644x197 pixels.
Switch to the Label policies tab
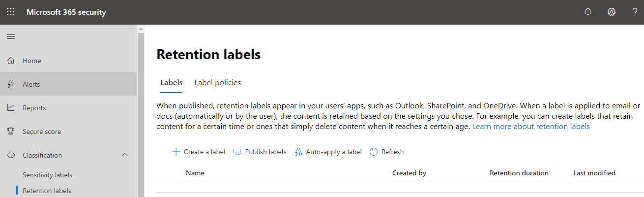(218, 83)
